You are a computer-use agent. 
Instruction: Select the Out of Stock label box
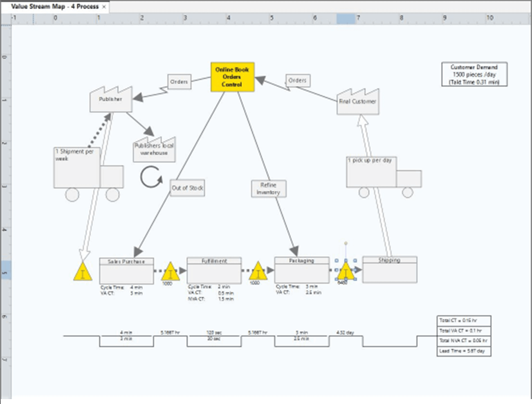(187, 188)
